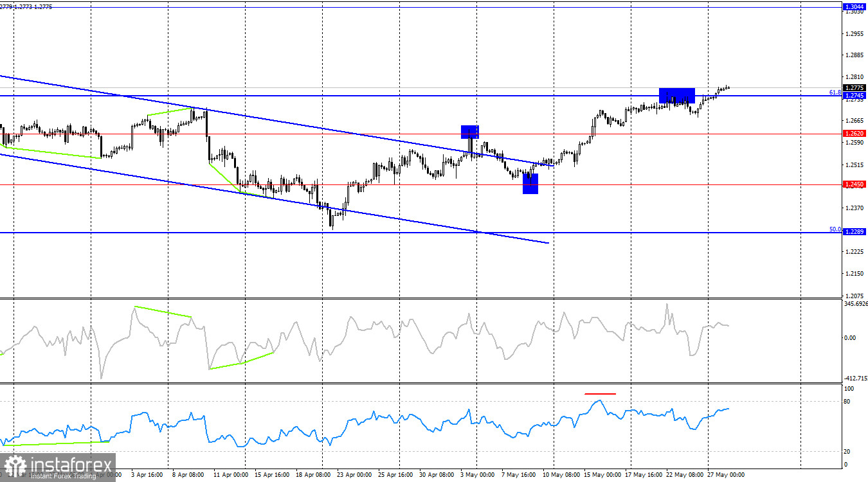The image size is (868, 482).
Task: Click the 7 May 16:00 date label
Action: coord(520,475)
